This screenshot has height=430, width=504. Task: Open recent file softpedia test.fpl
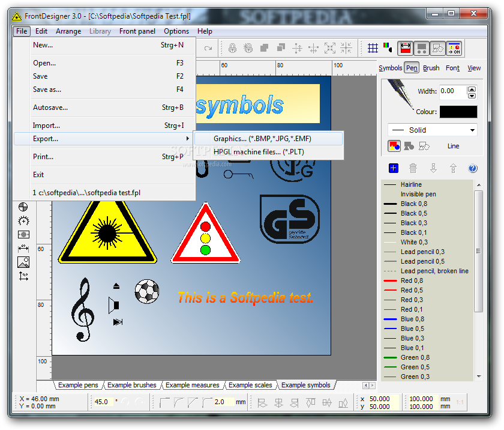[105, 193]
